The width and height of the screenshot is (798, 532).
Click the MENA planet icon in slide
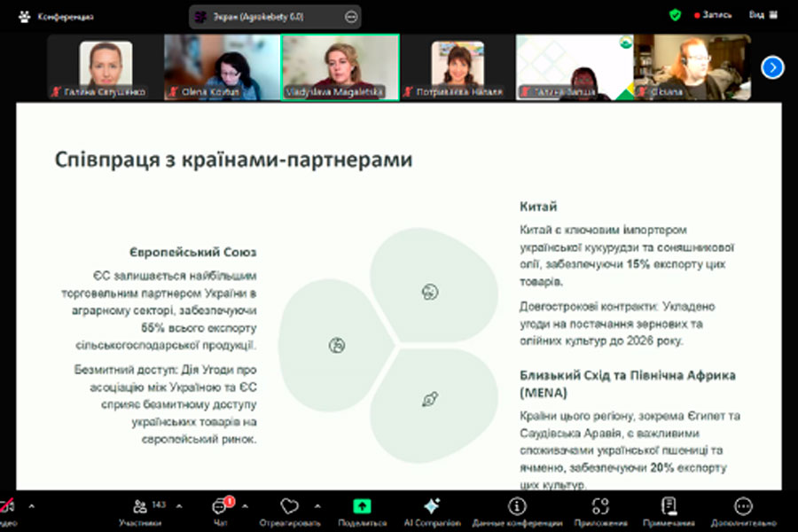pos(430,399)
